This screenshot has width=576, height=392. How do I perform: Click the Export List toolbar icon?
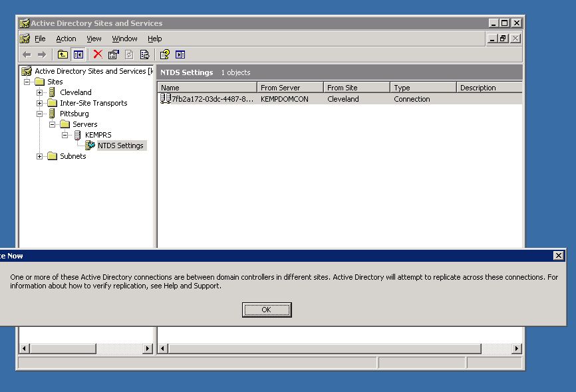145,54
